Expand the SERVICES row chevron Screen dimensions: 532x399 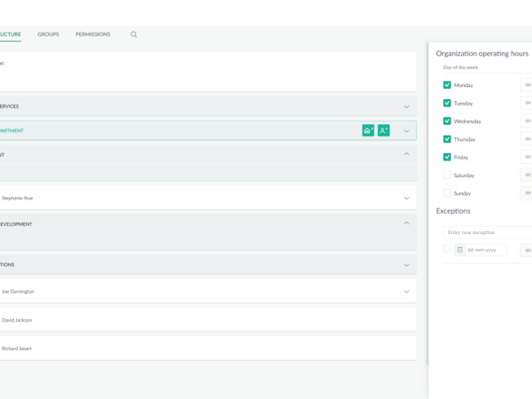click(x=406, y=106)
